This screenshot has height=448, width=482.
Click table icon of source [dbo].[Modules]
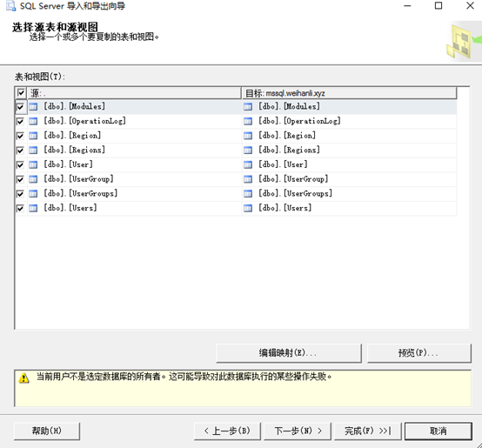pos(33,107)
